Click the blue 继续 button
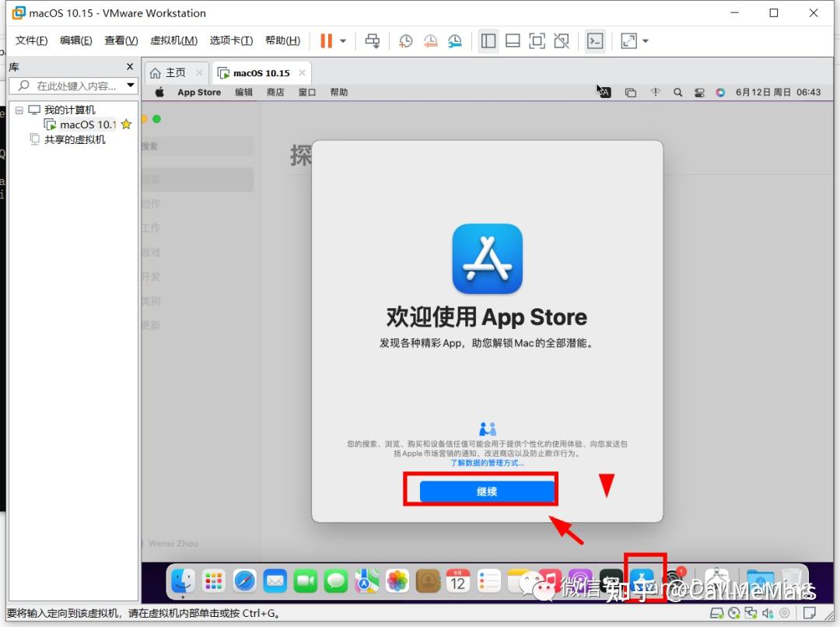840x627 pixels. [x=486, y=491]
